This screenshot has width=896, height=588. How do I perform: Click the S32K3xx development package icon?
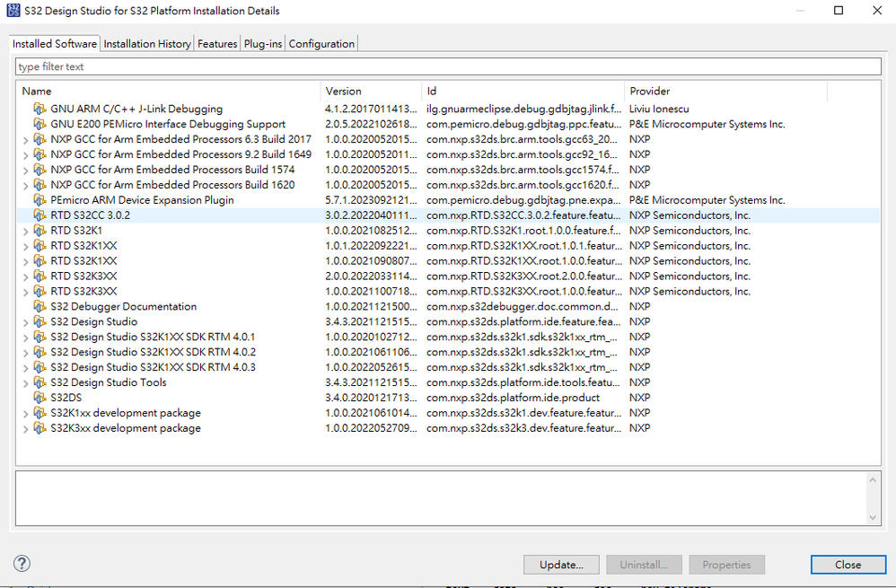click(x=40, y=428)
